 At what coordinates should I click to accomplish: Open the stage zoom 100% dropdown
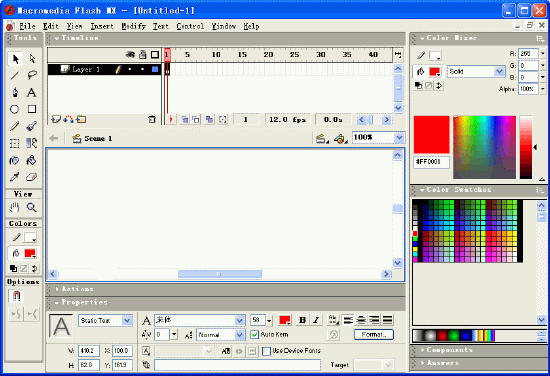(x=399, y=138)
